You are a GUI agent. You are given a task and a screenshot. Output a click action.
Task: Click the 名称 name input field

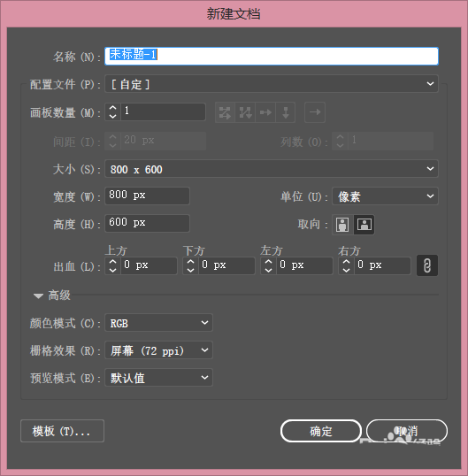[272, 56]
